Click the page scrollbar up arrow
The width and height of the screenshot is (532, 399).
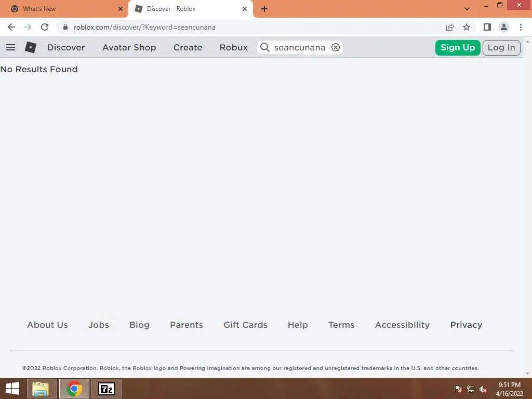(528, 42)
